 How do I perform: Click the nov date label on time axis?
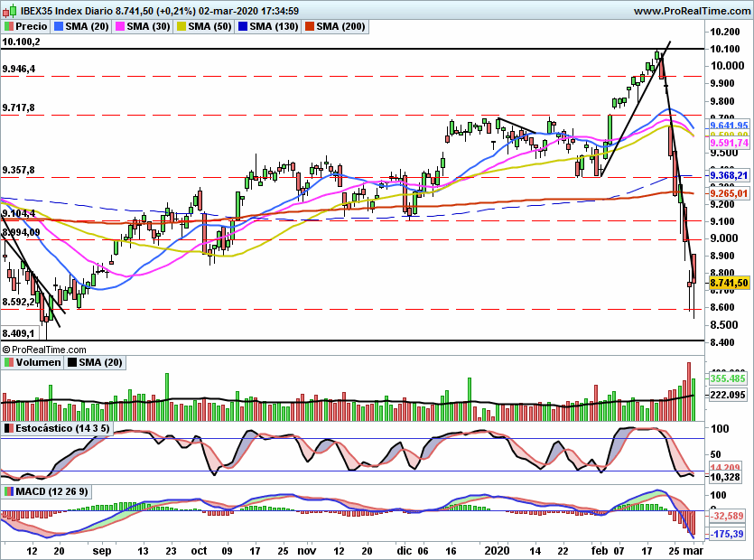pos(306,551)
